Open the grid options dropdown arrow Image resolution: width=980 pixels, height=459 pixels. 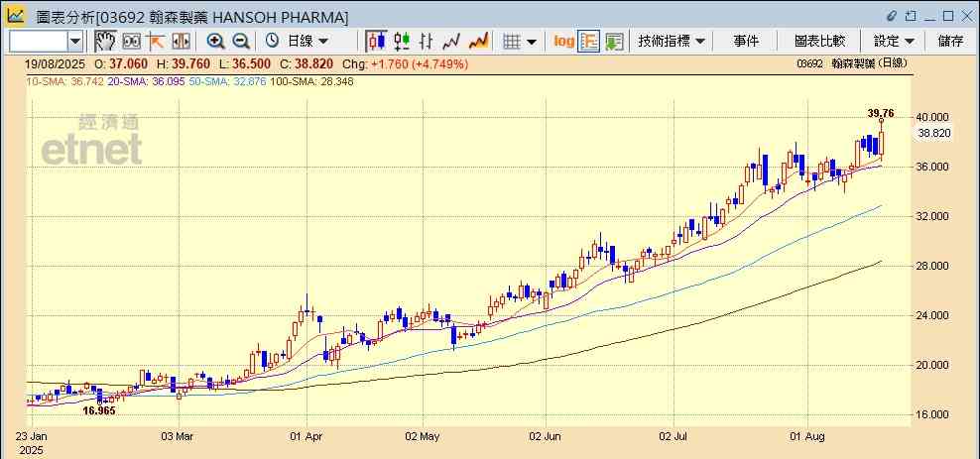coord(532,42)
